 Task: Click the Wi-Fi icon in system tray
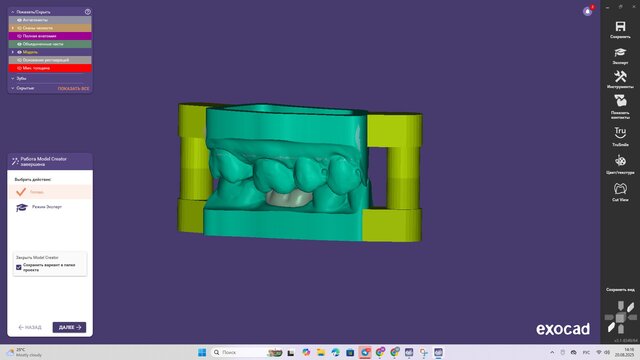click(599, 352)
